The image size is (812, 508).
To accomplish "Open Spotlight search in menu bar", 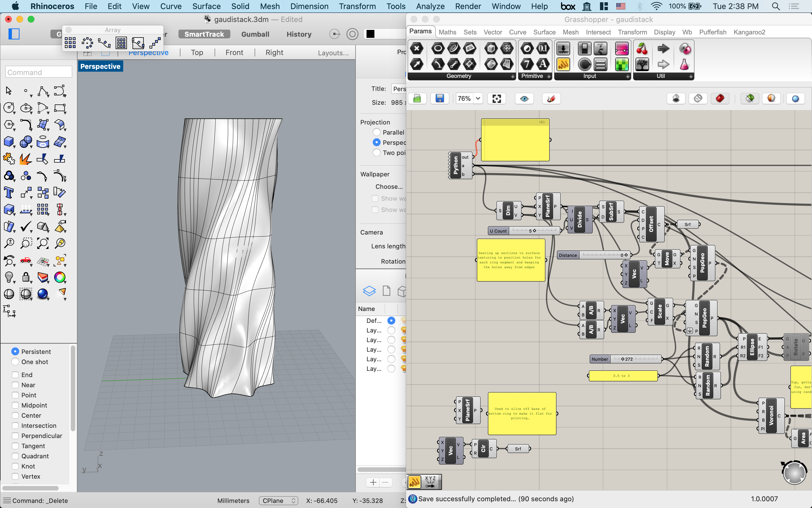I will click(776, 6).
